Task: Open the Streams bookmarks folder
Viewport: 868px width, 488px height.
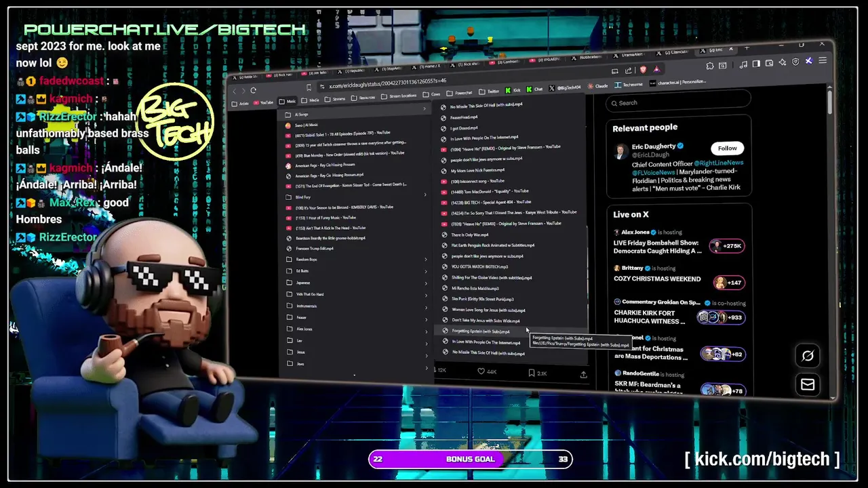Action: (x=334, y=99)
